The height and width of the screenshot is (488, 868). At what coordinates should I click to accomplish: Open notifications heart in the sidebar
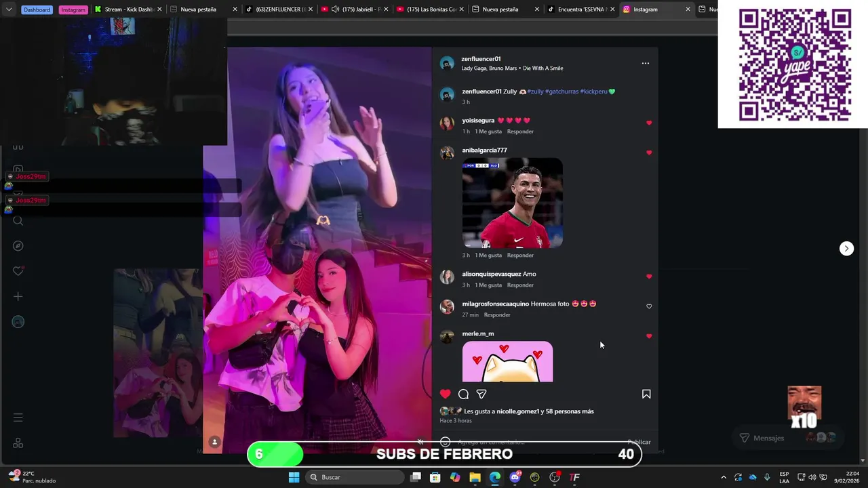18,271
